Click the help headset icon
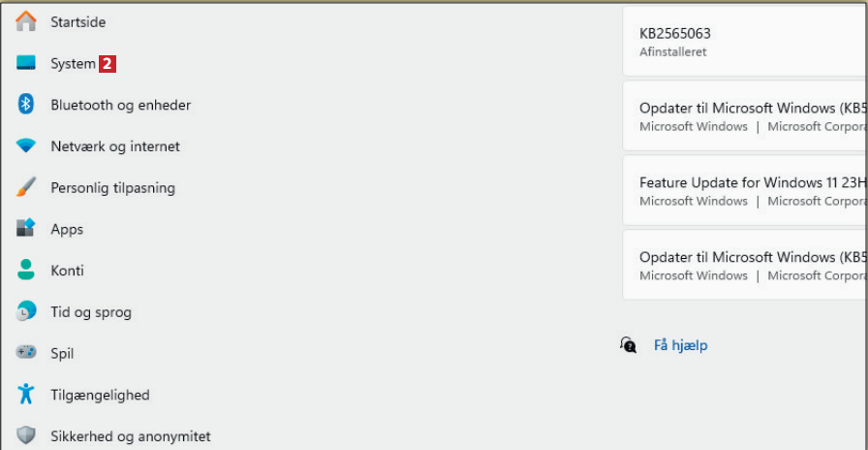 coord(629,345)
